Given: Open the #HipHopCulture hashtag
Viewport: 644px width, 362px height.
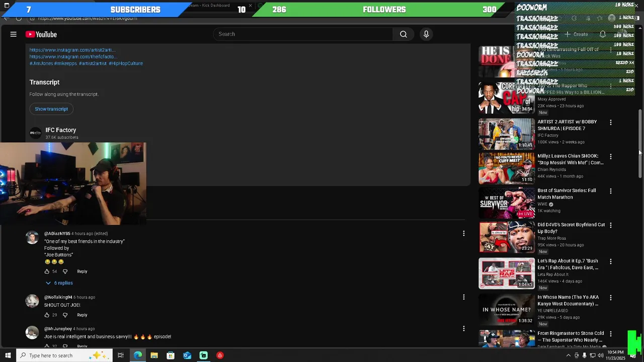Looking at the screenshot, I should (126, 63).
